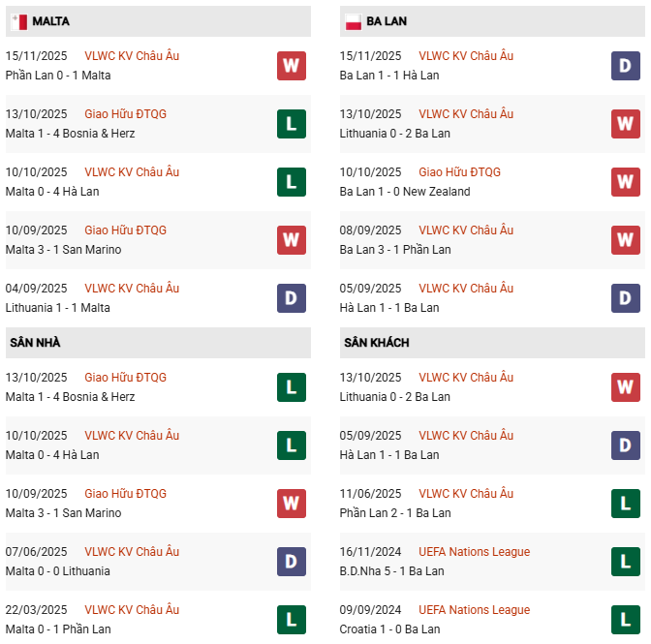651x644 pixels.
Task: Select the SÂN NHÀ section header
Action: click(x=36, y=343)
